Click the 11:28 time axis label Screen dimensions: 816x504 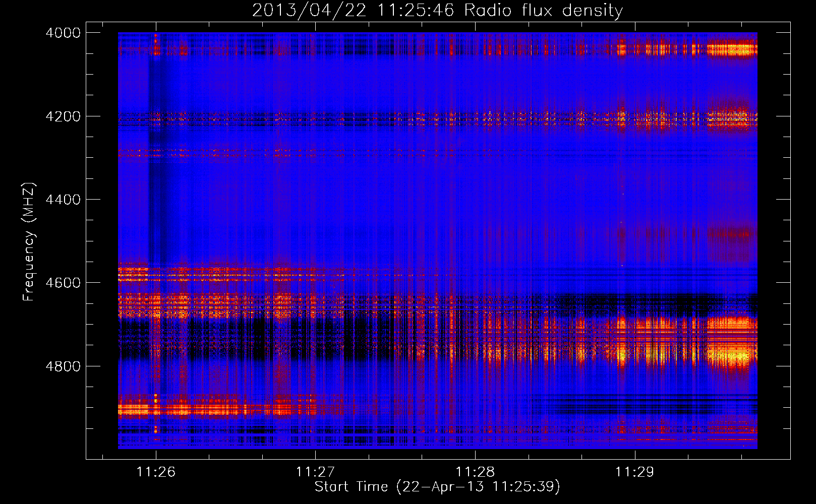click(475, 472)
